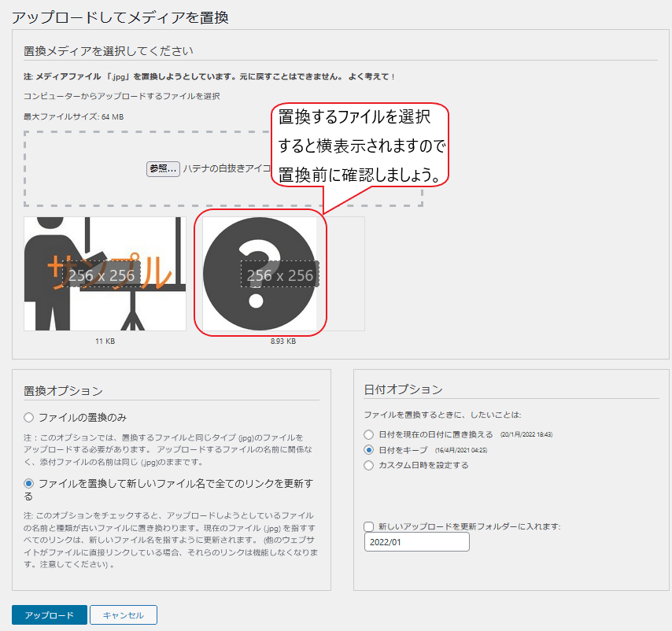Select ファイルの置換のみ radio option
Viewport: 672px width, 631px height.
tap(29, 417)
